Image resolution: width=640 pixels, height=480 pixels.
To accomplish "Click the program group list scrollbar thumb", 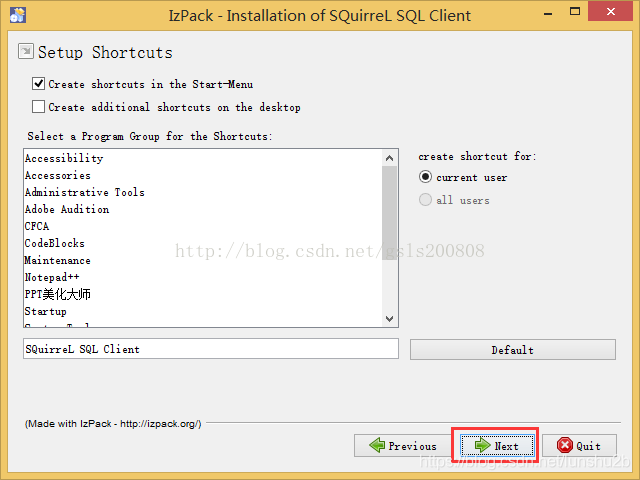I will coord(389,213).
